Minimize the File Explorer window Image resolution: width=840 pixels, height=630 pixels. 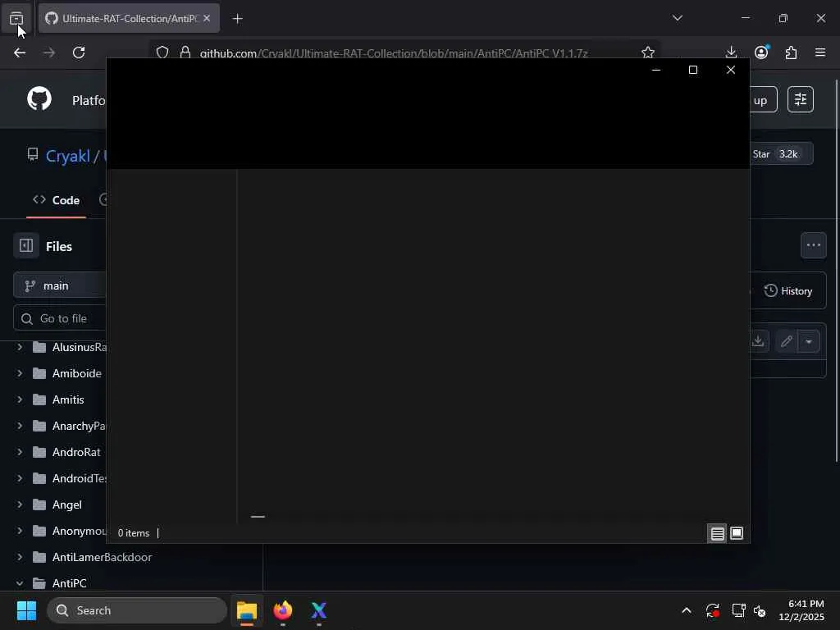tap(655, 70)
